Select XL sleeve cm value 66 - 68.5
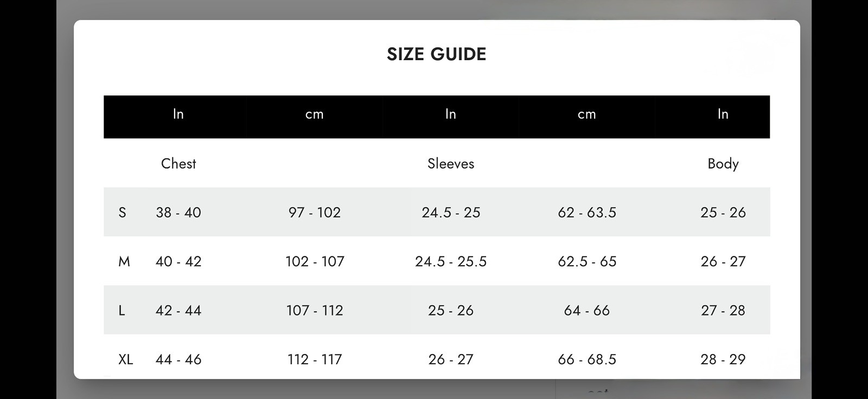Screen dimensions: 868x399 click(587, 359)
